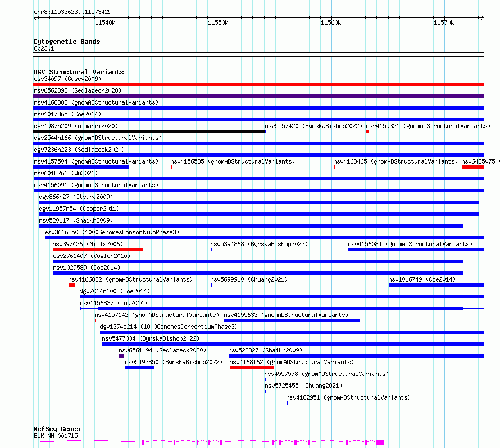500x448 pixels.
Task: Open nsv4156091 (gnomADStructuralVariants) label
Action: tap(96, 185)
